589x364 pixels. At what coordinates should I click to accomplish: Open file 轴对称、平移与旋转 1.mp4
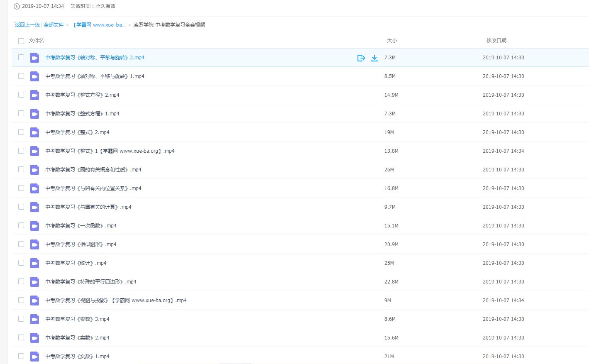tap(95, 76)
